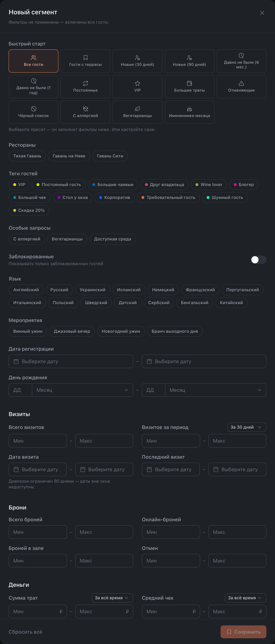The height and width of the screenshot is (644, 275).
Task: Focus the birthday start 'ДД' day field
Action: pyautogui.click(x=21, y=390)
